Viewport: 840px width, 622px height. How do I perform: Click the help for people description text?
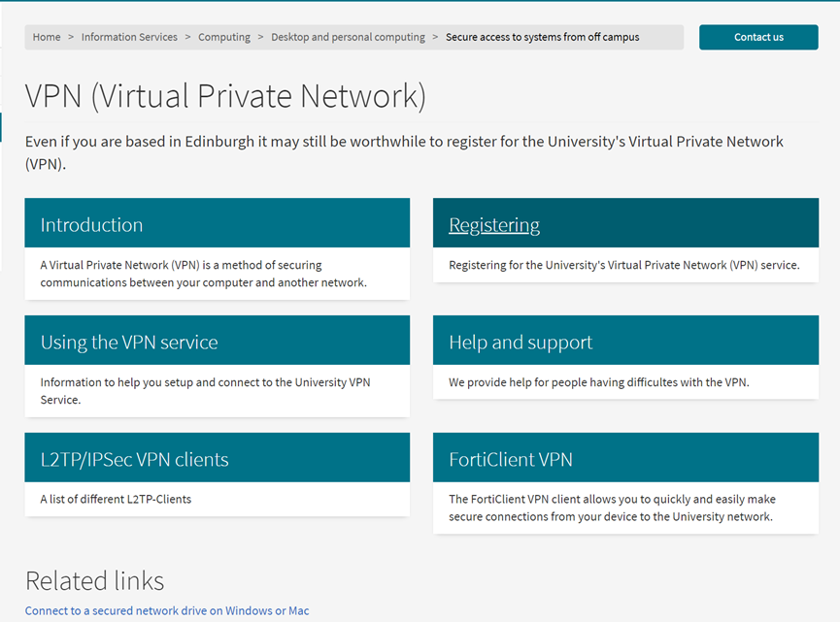tap(598, 382)
